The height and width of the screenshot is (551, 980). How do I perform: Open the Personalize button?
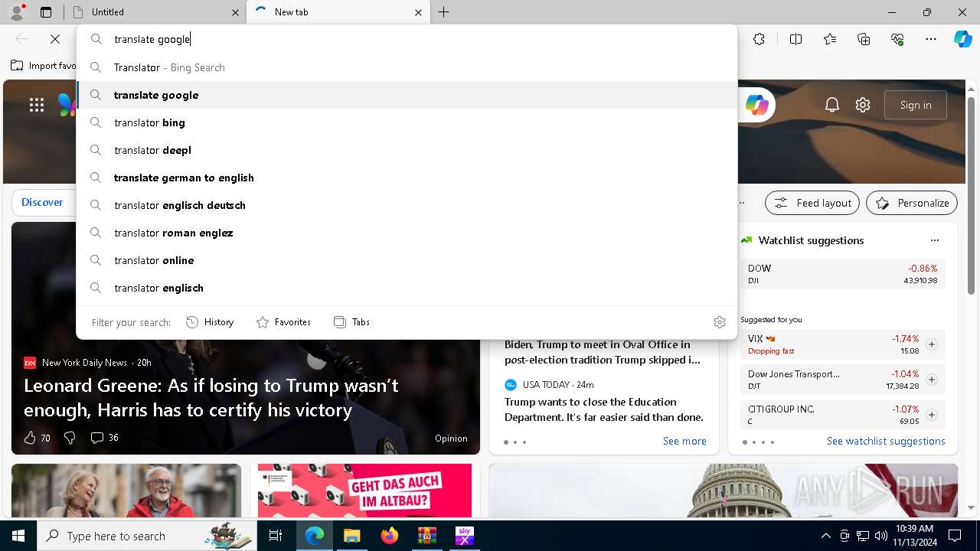click(912, 203)
